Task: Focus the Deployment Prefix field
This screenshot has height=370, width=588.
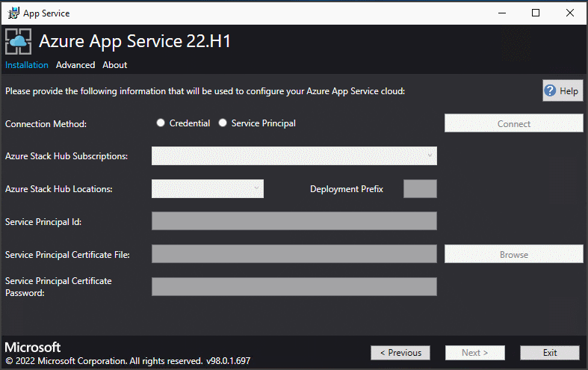Action: click(420, 189)
